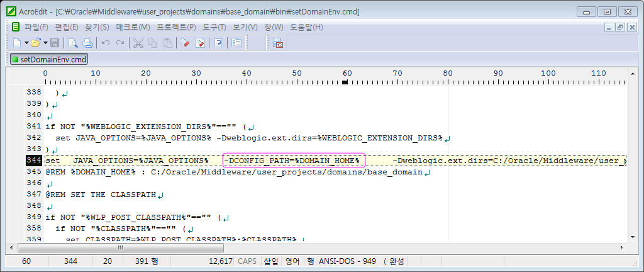644x272 pixels.
Task: Click the Print preview icon
Action: coord(73,43)
